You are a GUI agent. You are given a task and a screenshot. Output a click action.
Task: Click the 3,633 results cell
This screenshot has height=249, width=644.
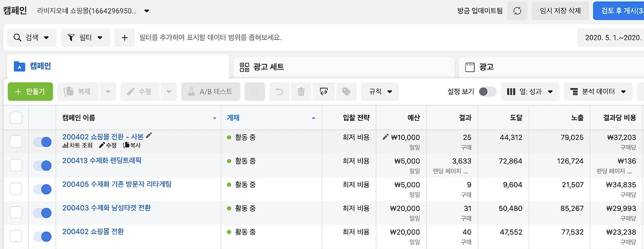tap(451, 165)
